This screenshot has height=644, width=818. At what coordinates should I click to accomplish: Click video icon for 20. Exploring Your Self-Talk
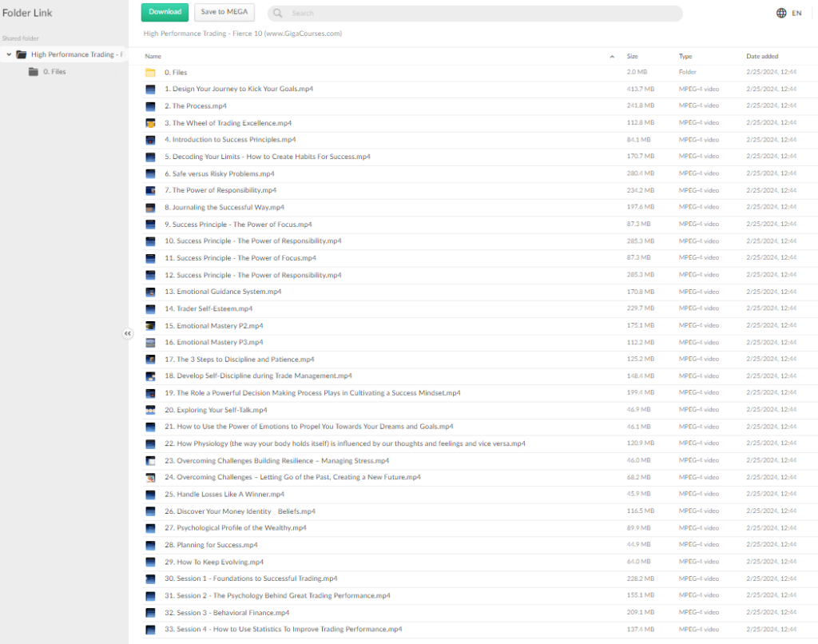click(x=150, y=410)
